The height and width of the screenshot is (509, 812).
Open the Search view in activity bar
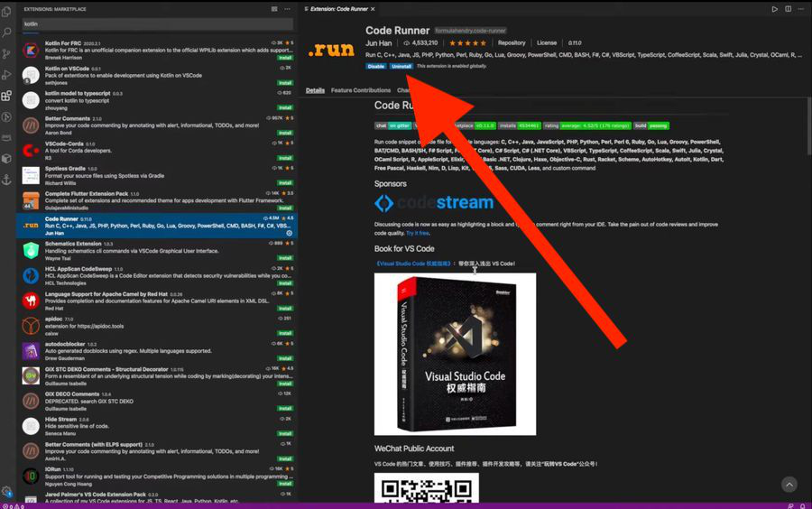click(6, 32)
